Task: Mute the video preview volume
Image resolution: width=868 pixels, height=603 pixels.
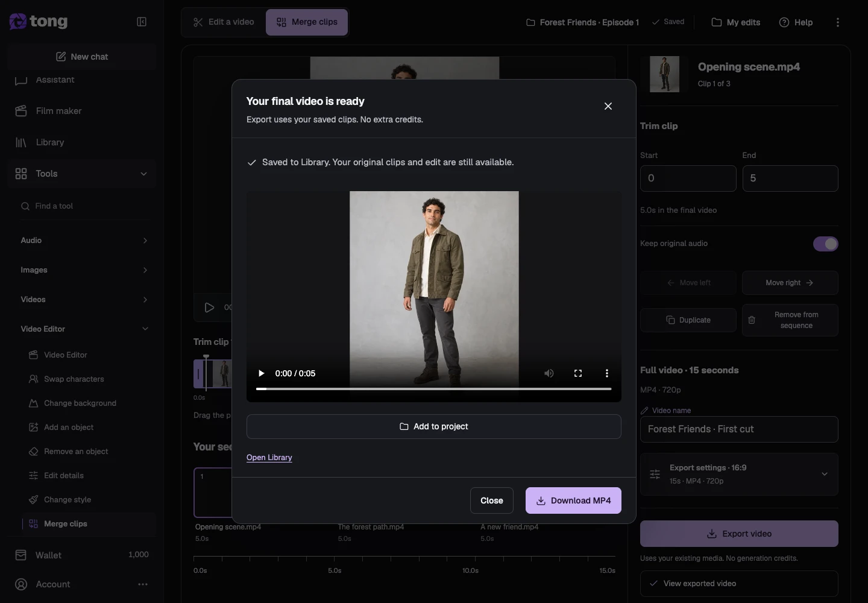Action: coord(549,373)
